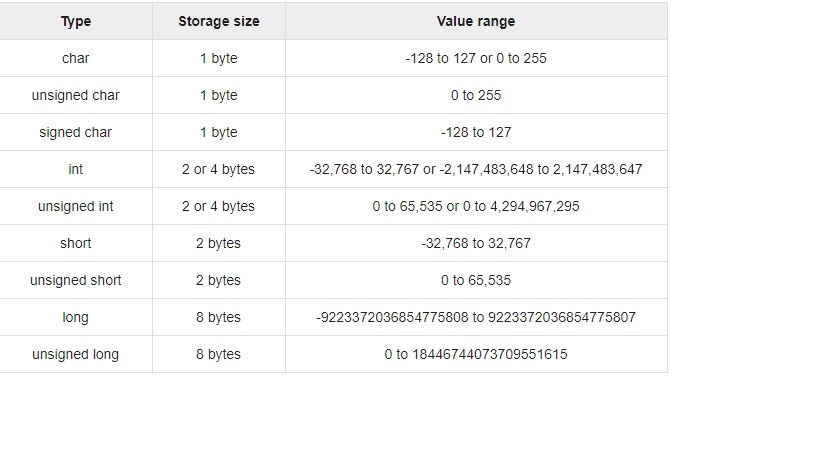Click the unsigned long type cell
The width and height of the screenshot is (819, 460).
click(x=76, y=355)
